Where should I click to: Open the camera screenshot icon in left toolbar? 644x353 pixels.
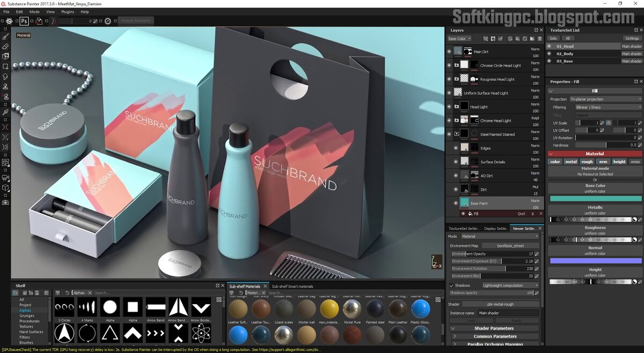click(x=5, y=203)
